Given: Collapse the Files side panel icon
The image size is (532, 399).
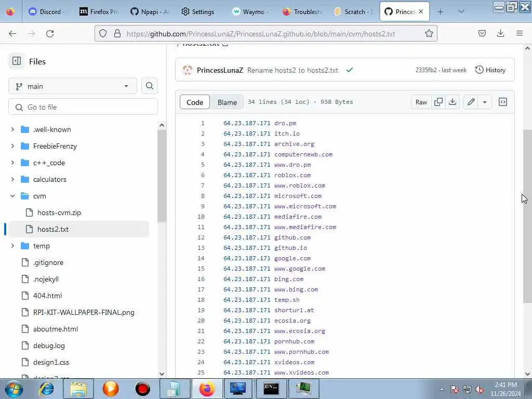Looking at the screenshot, I should tap(16, 61).
